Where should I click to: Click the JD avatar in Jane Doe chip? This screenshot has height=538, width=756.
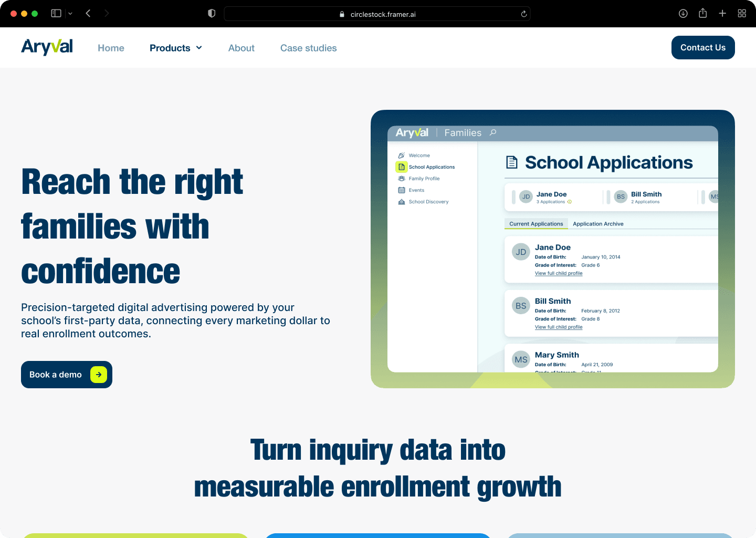point(526,197)
